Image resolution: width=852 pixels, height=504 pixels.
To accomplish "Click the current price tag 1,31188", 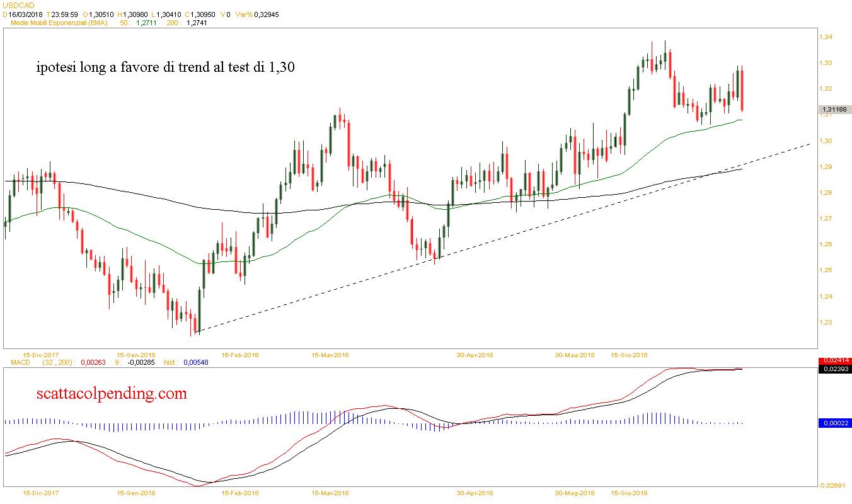I will [x=834, y=109].
